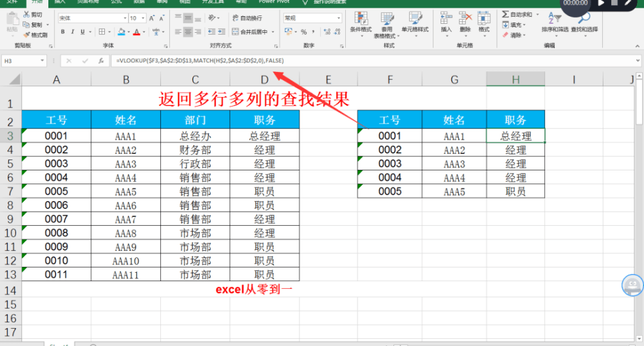Apply comma style number format
Screen dimensions: 644x346
point(314,32)
